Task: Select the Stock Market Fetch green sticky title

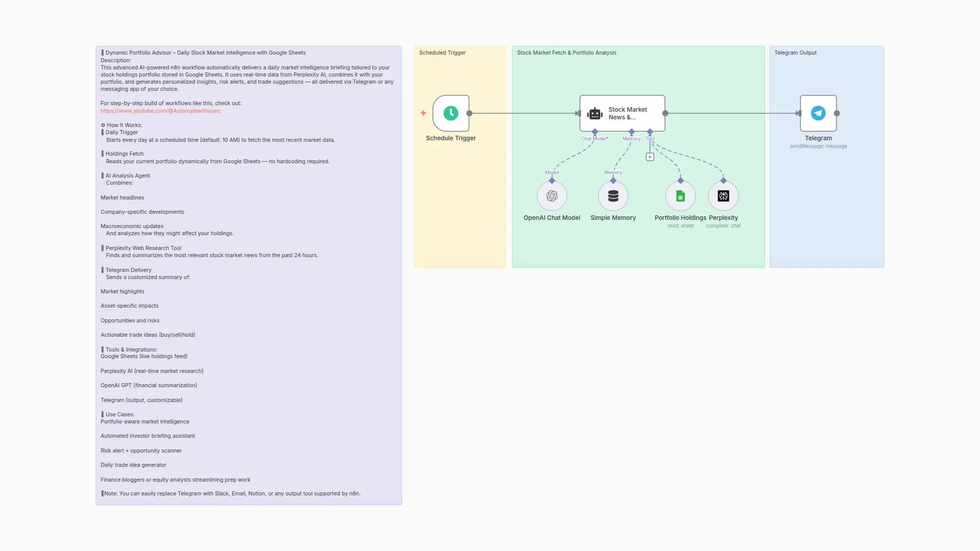Action: (566, 53)
